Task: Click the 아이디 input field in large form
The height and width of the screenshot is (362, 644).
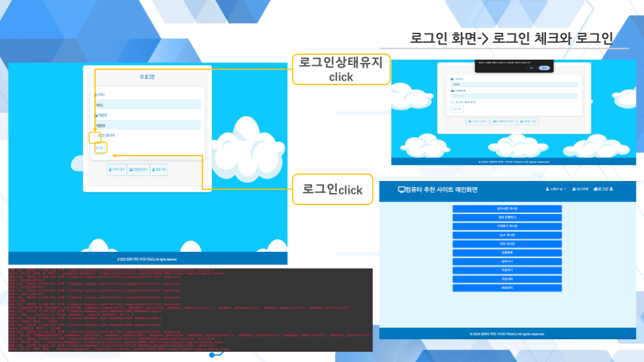Action: click(147, 105)
